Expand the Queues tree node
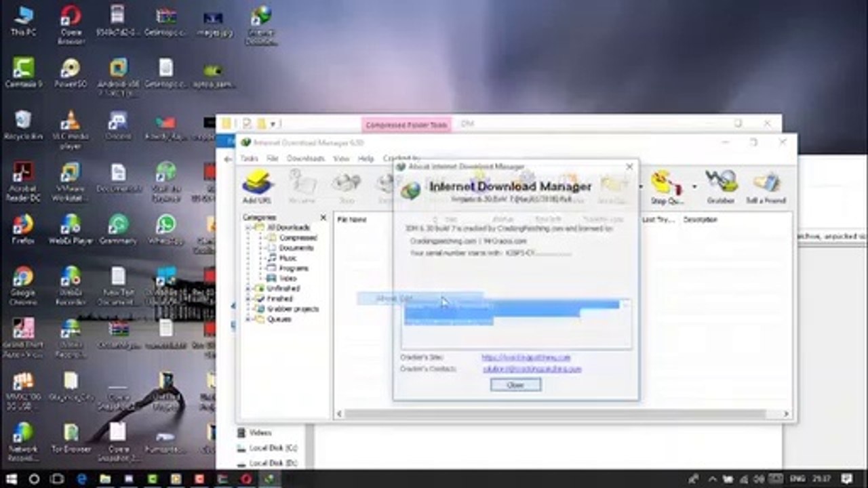 pyautogui.click(x=249, y=319)
